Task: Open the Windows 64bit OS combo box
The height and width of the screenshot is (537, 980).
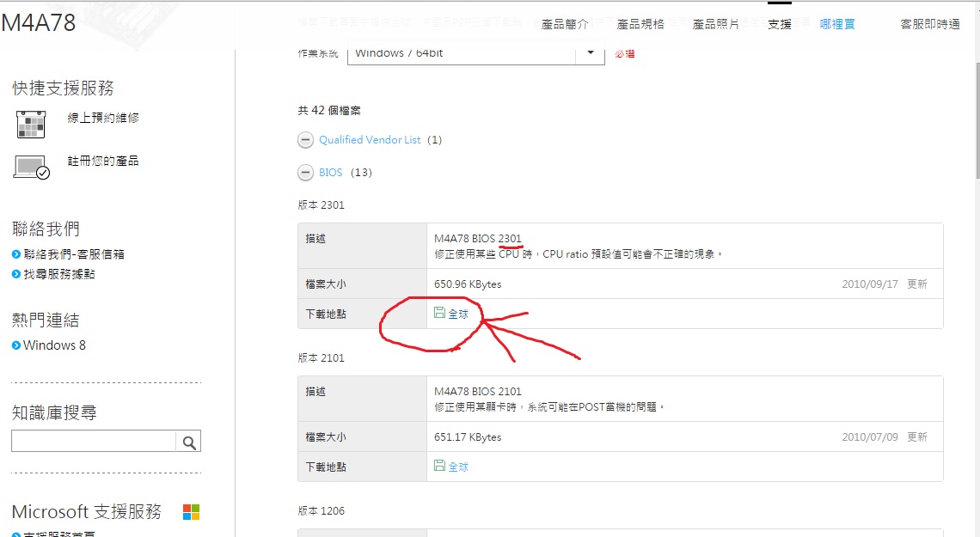Action: click(475, 53)
